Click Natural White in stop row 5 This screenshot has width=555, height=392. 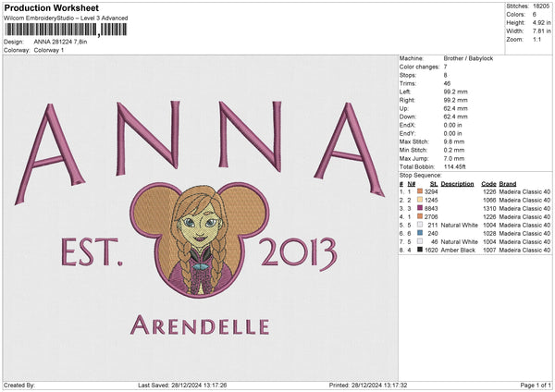coord(460,225)
